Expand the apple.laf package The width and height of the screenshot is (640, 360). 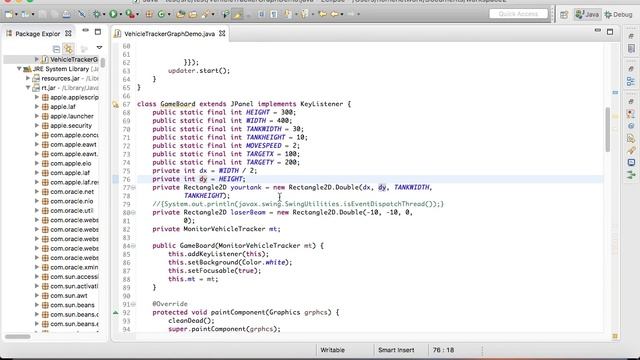click(x=37, y=107)
